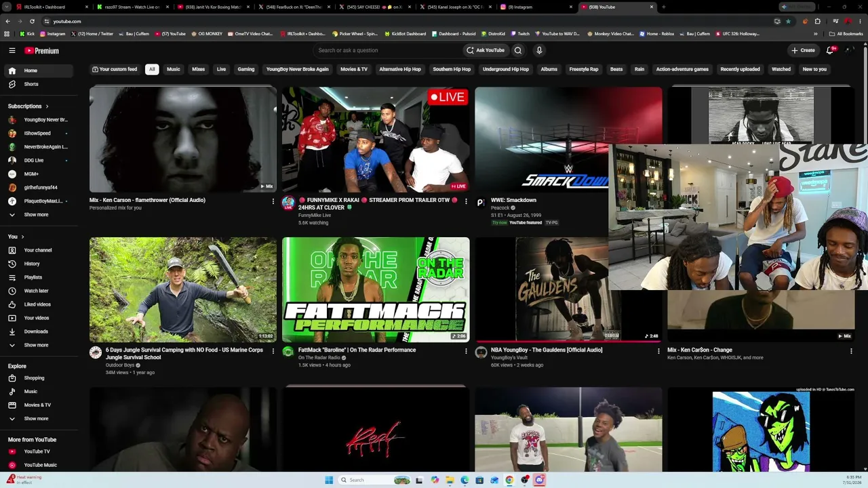This screenshot has height=488, width=868.
Task: Open options menu for Ken Carson flamethrower mix
Action: (x=273, y=201)
